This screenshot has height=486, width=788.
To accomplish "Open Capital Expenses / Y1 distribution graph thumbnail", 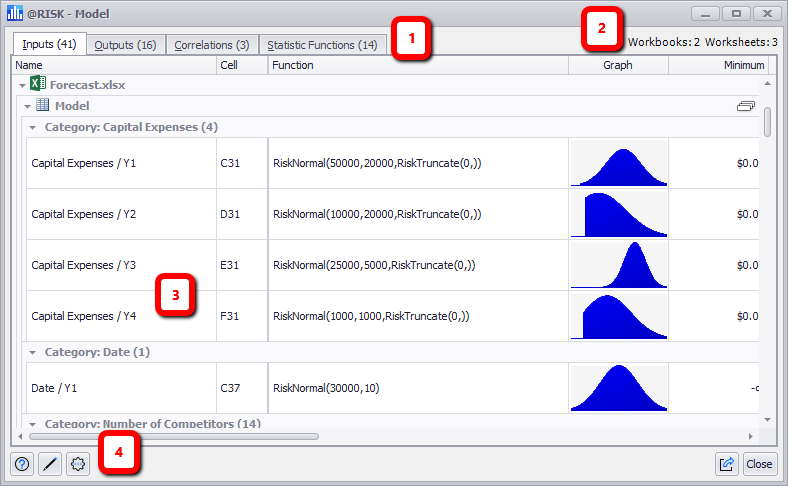I will (x=618, y=163).
